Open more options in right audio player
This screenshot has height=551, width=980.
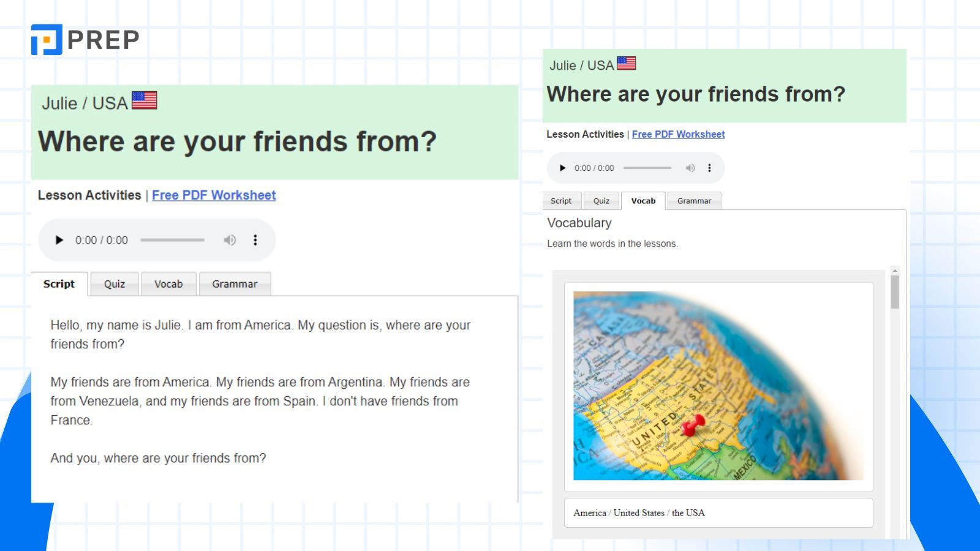(x=709, y=168)
